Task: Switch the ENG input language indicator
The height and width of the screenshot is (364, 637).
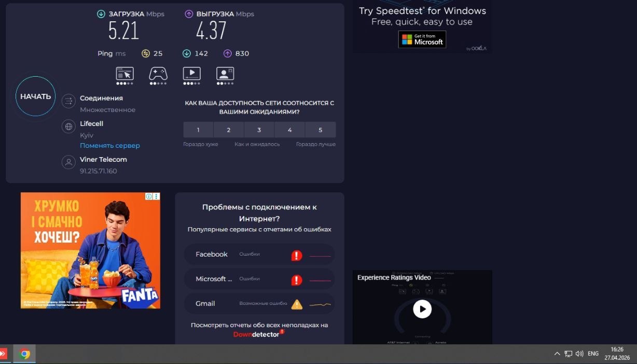Action: click(593, 354)
